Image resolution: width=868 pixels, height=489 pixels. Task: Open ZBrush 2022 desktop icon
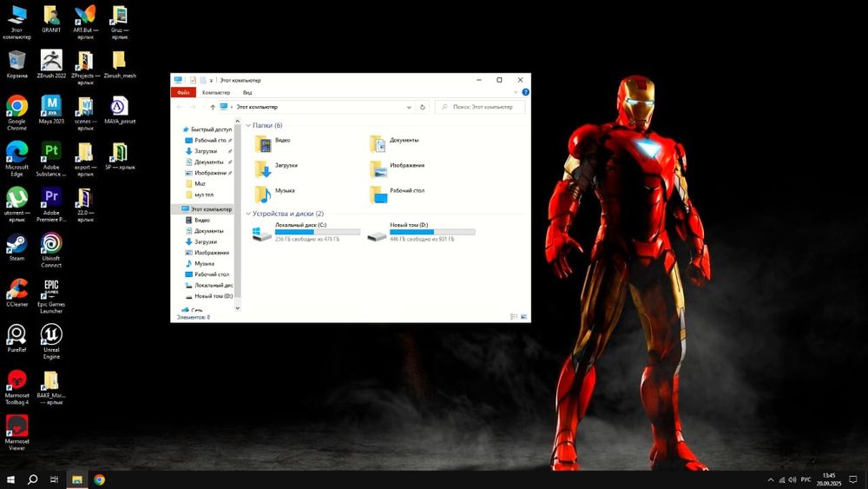[x=51, y=63]
